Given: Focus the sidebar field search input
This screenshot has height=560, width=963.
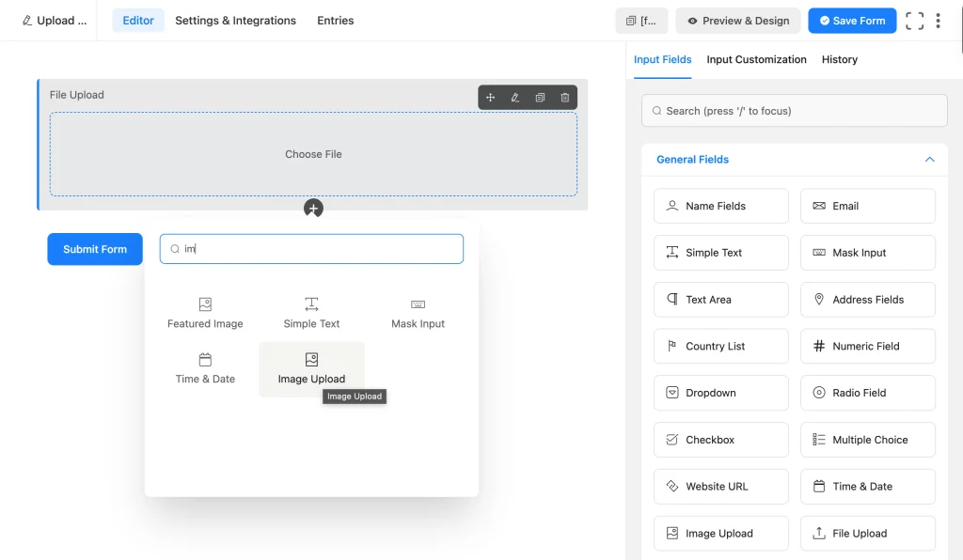Looking at the screenshot, I should click(794, 111).
